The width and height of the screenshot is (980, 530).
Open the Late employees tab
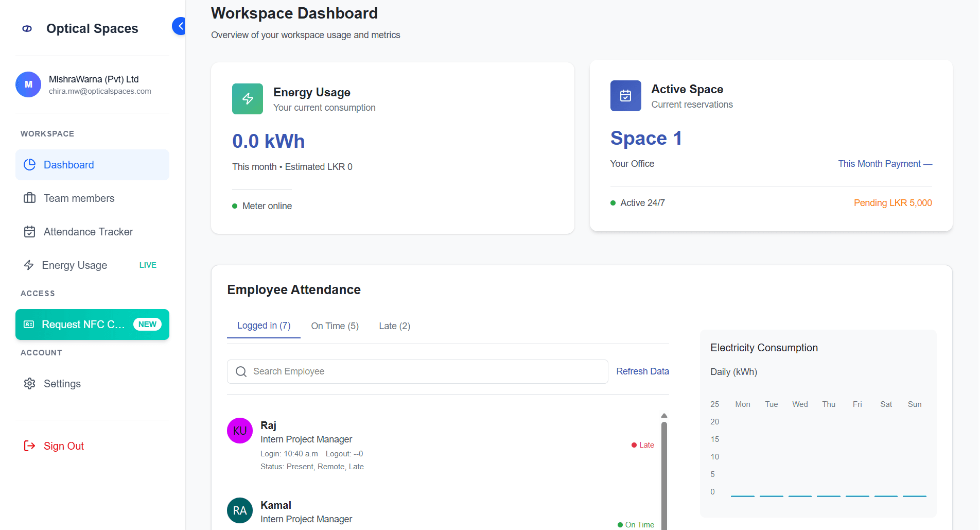click(x=394, y=326)
